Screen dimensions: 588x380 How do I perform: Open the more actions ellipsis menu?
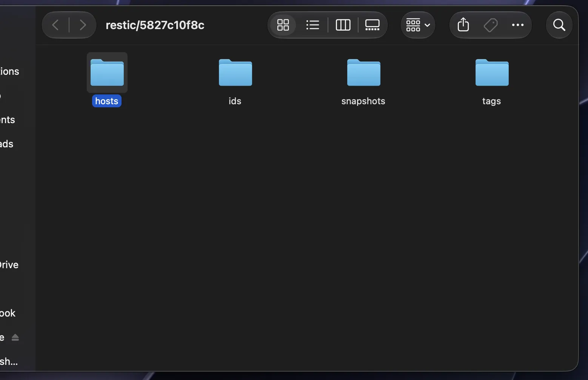pos(518,25)
